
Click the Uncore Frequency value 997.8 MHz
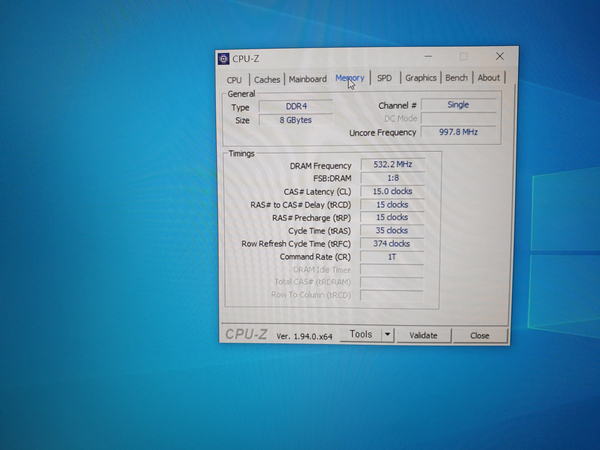(458, 132)
